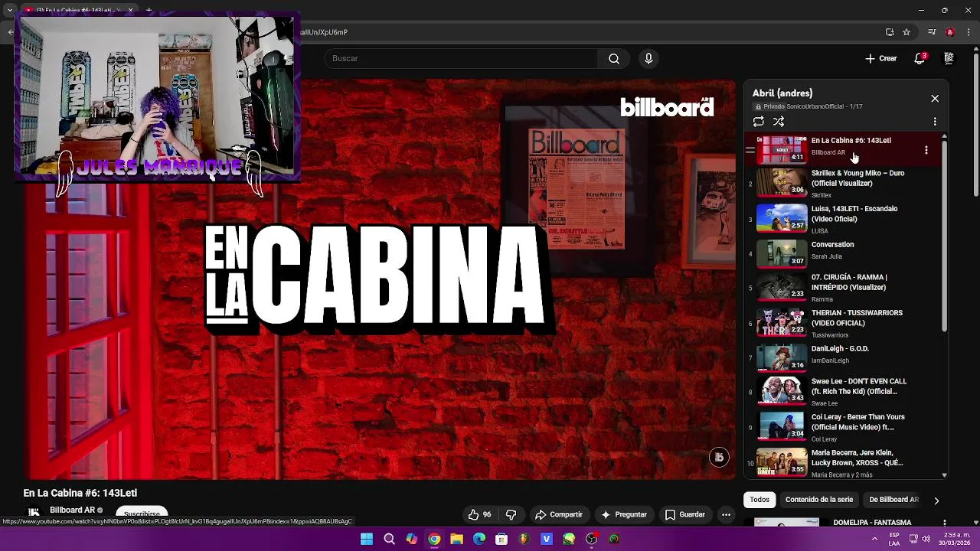Open more actions ellipsis below the video

click(x=727, y=514)
